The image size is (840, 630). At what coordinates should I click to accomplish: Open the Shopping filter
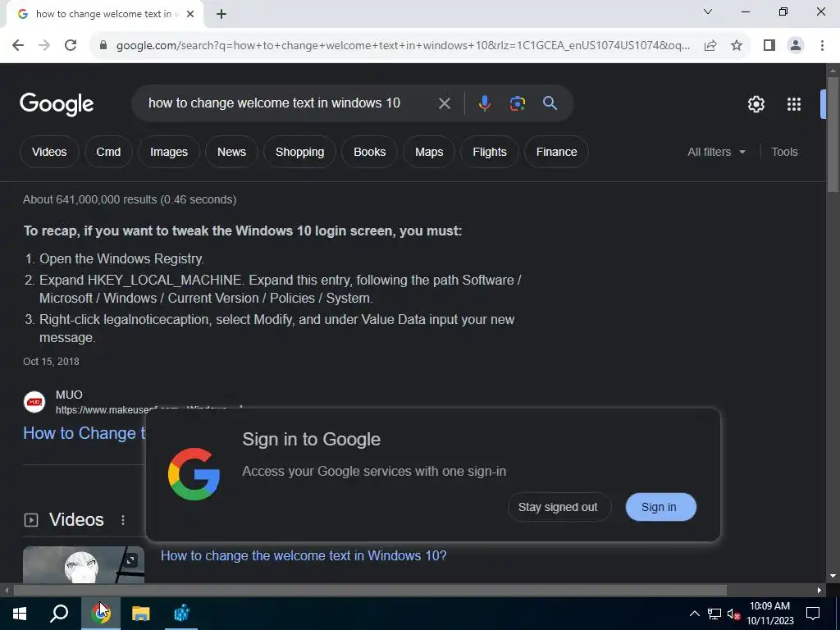click(x=299, y=152)
